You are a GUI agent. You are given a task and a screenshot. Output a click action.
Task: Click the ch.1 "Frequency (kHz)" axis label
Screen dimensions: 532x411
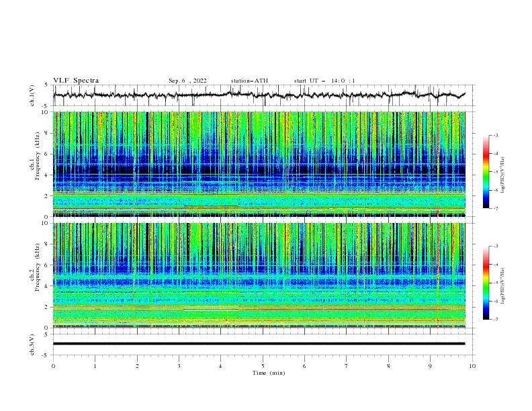(x=38, y=156)
